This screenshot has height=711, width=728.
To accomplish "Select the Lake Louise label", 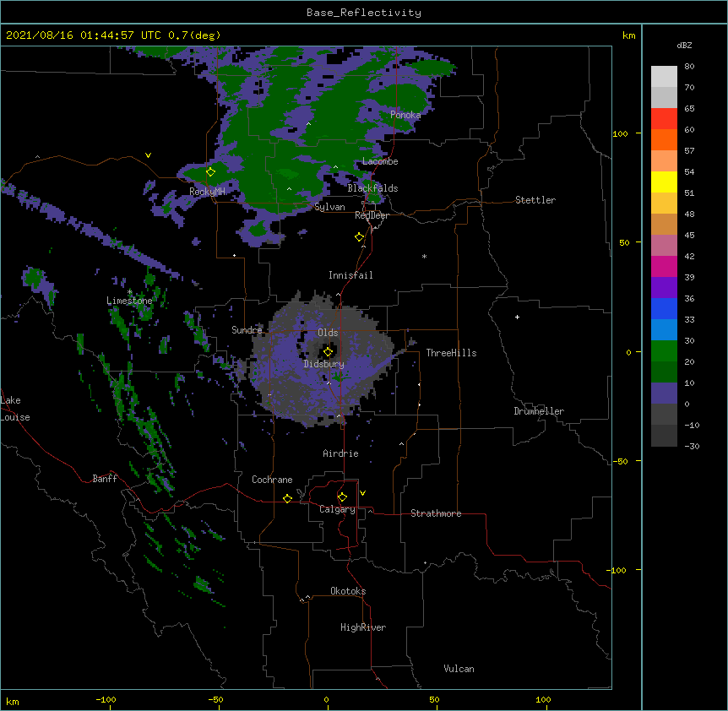I will coord(14,409).
